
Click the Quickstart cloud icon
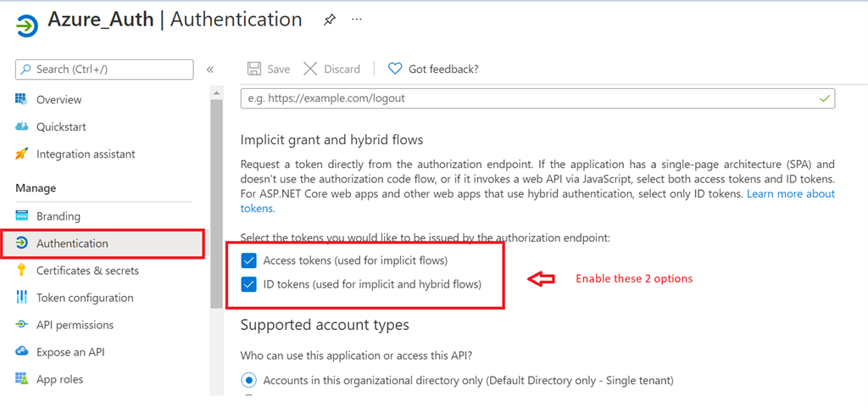coord(22,127)
